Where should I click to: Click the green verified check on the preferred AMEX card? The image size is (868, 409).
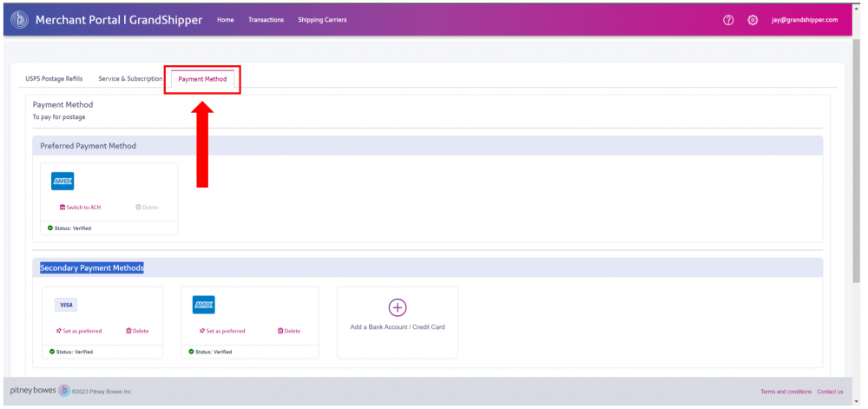coord(50,228)
